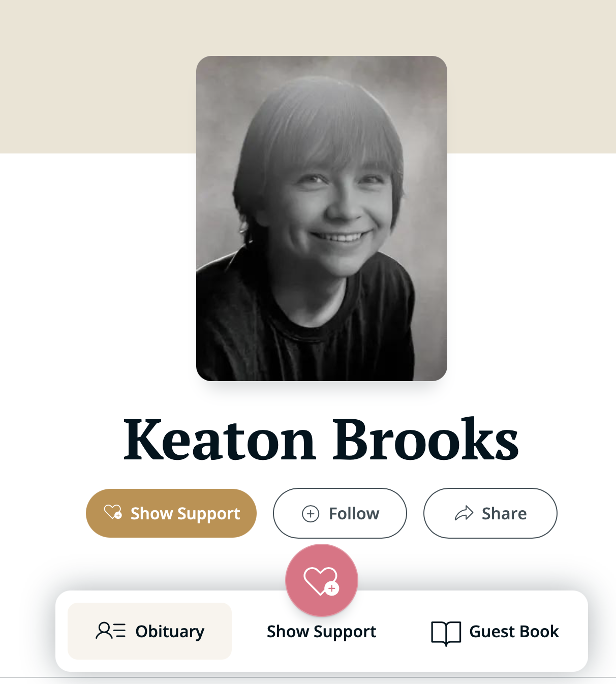Click the Share button text

(x=504, y=514)
